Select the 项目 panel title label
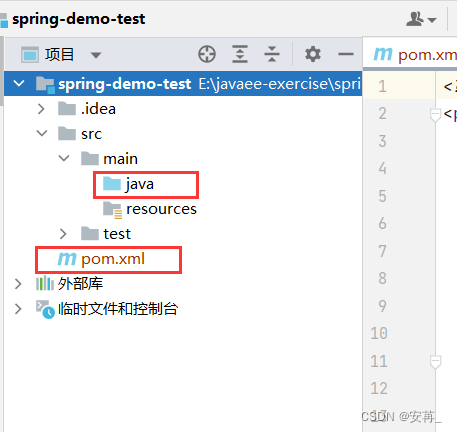This screenshot has height=432, width=457. [x=59, y=54]
